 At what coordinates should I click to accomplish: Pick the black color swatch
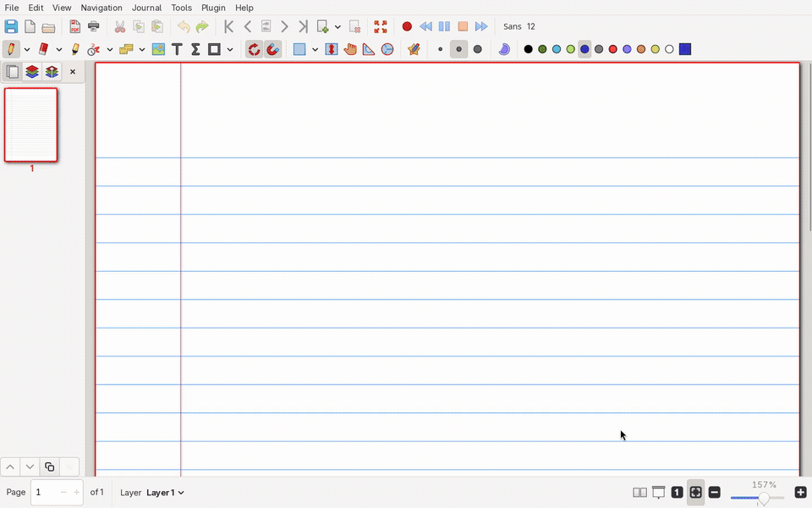tap(528, 49)
